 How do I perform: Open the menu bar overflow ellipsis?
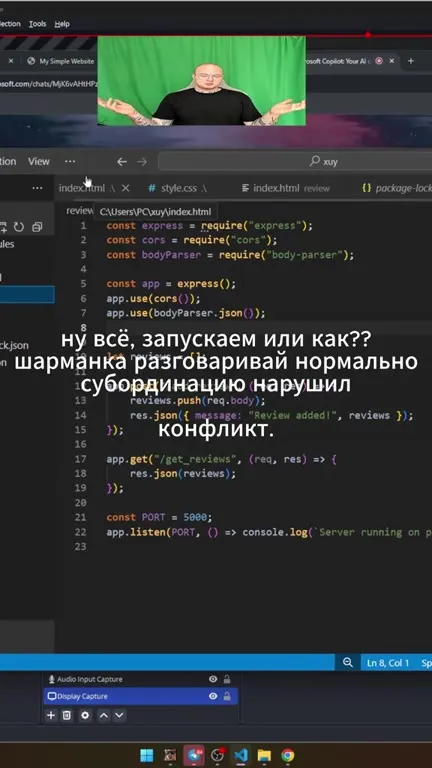[70, 162]
